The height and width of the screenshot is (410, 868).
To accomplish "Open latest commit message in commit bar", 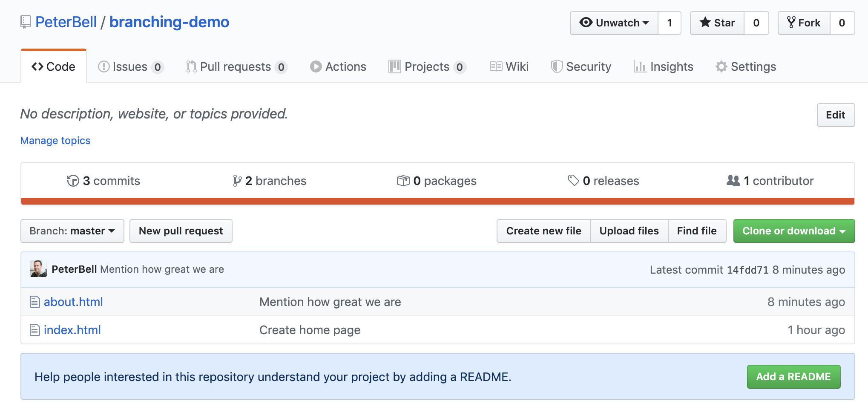I will 162,269.
